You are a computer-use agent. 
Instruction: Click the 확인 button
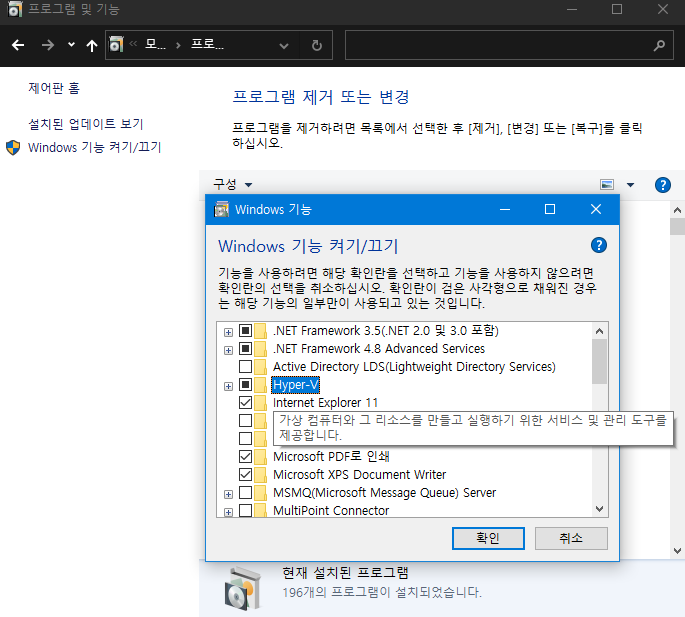[x=488, y=538]
